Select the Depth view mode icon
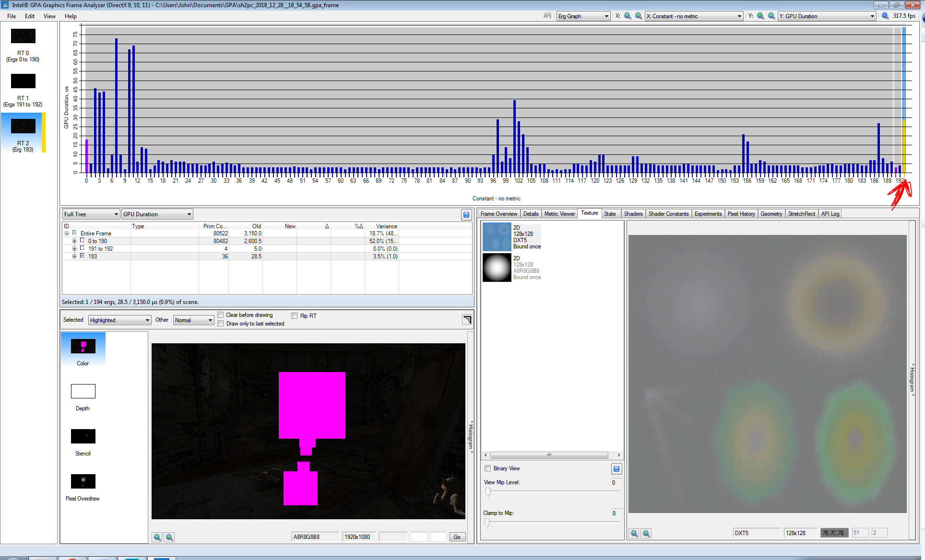This screenshot has height=560, width=925. pyautogui.click(x=83, y=391)
